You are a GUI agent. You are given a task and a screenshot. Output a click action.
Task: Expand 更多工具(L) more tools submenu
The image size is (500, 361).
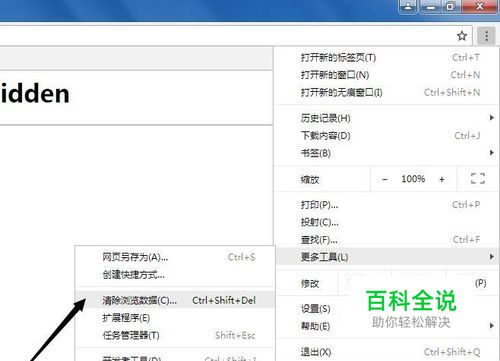click(387, 257)
